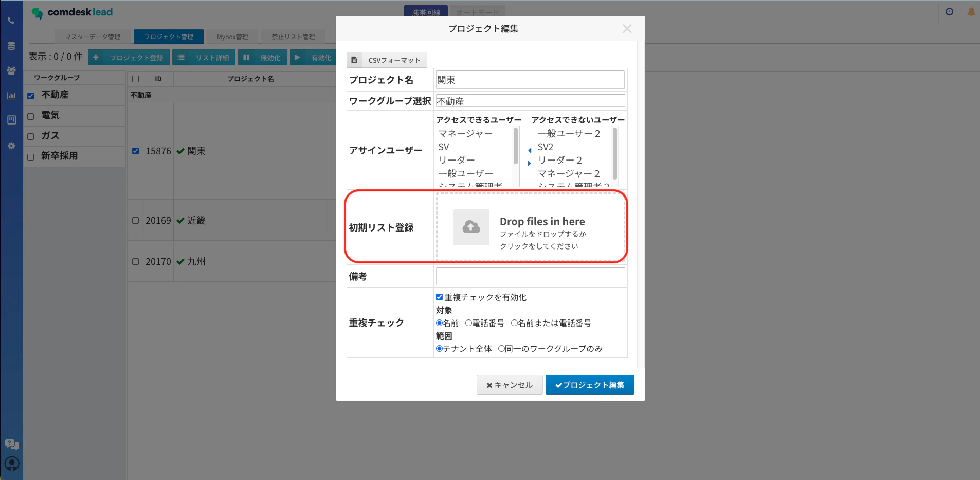Click the 有効化 button

click(x=313, y=58)
